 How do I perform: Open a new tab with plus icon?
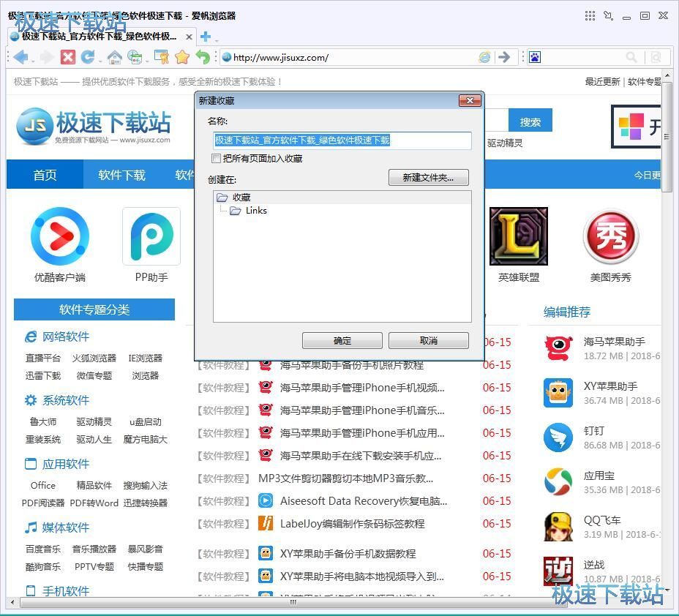pyautogui.click(x=206, y=37)
